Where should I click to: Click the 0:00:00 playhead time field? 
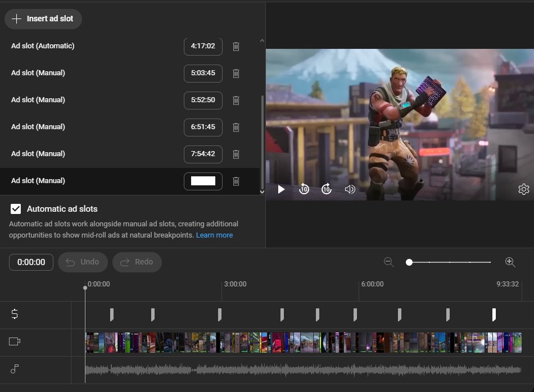(31, 262)
